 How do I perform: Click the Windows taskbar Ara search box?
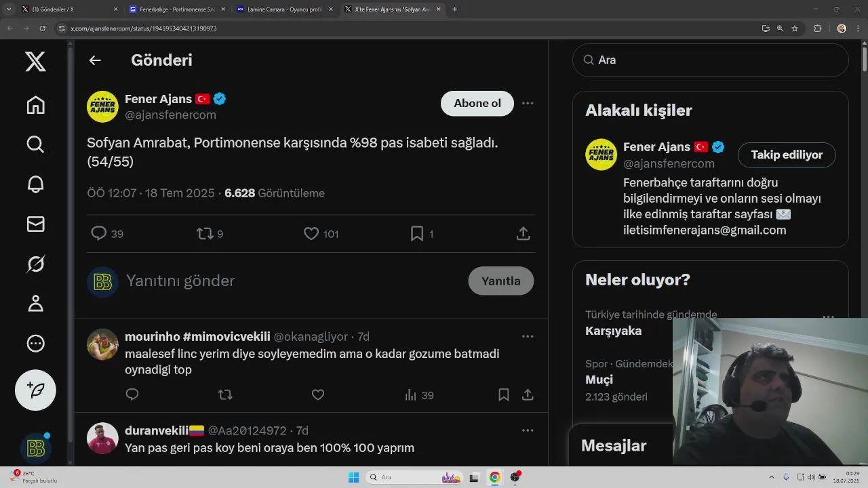click(x=415, y=477)
